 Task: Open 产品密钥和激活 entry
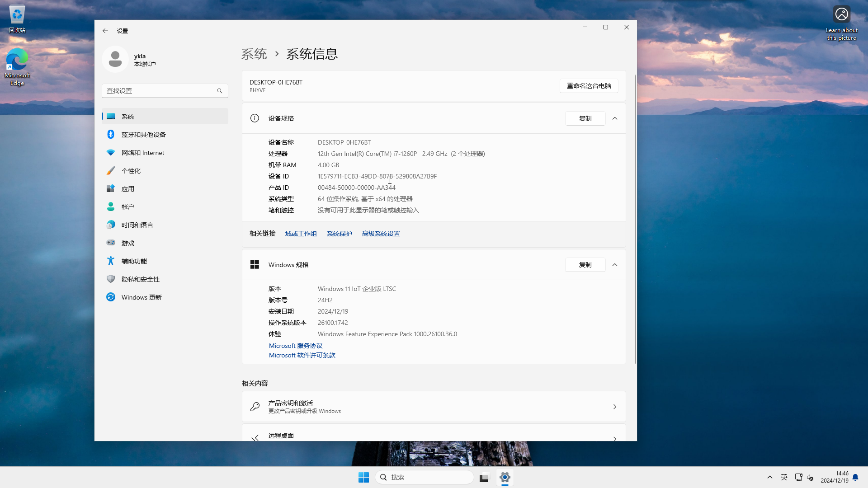click(434, 407)
